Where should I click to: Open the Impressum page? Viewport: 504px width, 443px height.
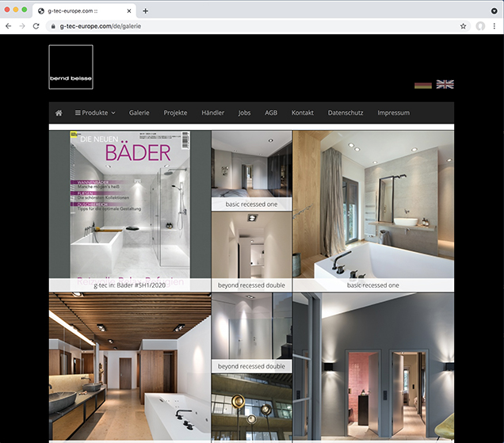394,113
